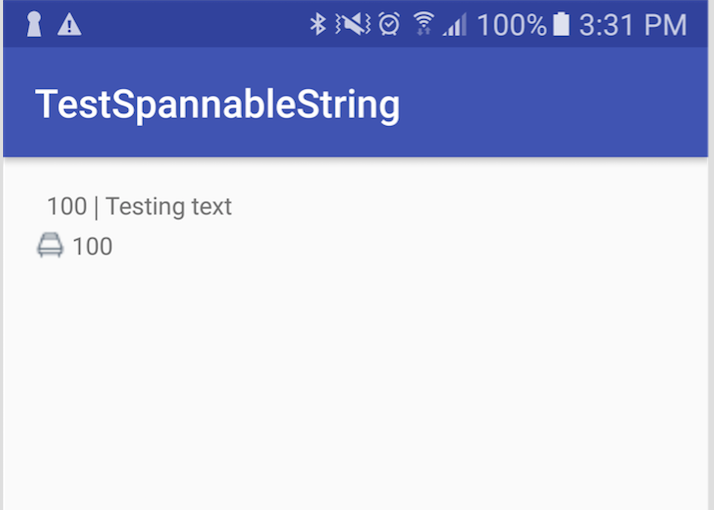Tap the muted sound status icon
The height and width of the screenshot is (510, 714).
(x=352, y=25)
